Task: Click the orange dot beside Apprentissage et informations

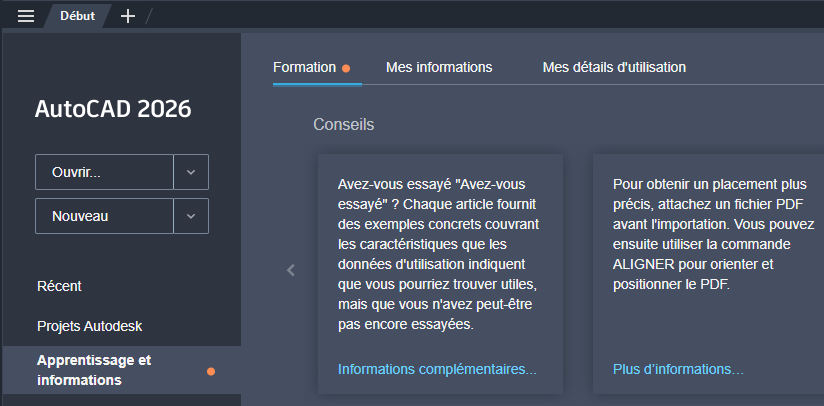Action: tap(211, 372)
